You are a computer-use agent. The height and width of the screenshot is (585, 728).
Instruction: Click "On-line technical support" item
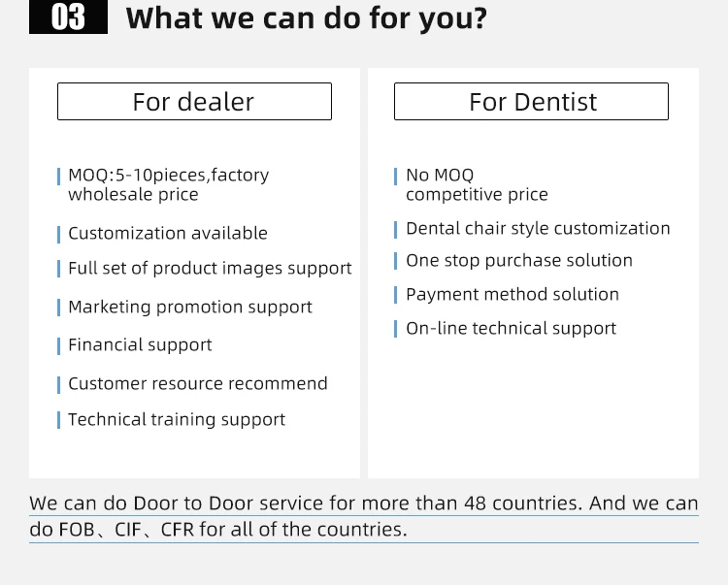(511, 328)
